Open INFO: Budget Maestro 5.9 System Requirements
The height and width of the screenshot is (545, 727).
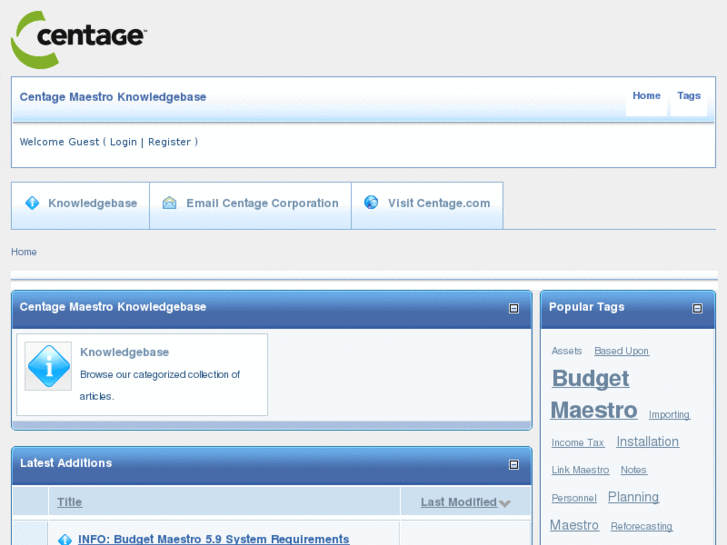point(213,539)
